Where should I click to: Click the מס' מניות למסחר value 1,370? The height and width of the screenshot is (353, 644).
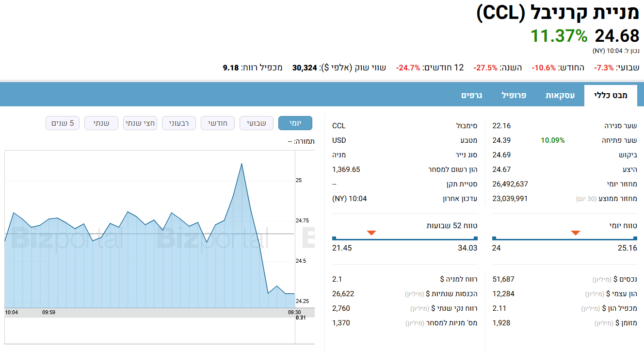tap(341, 323)
